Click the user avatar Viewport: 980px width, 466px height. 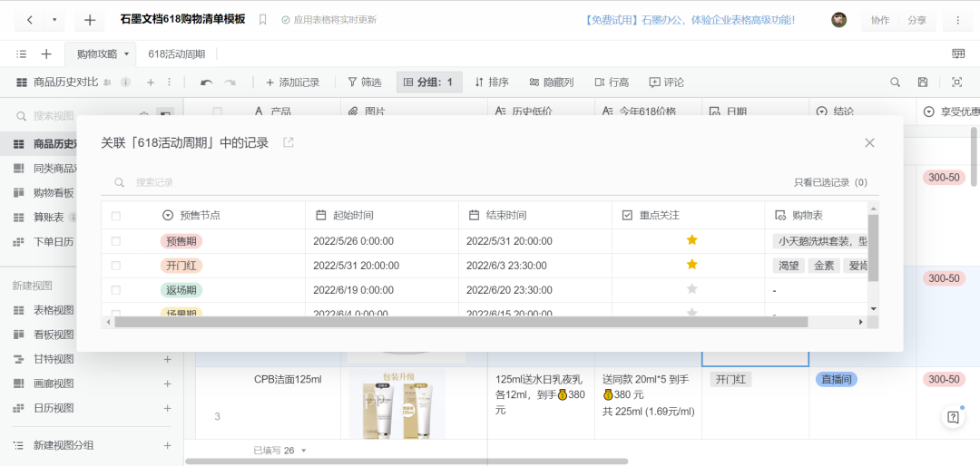click(838, 20)
